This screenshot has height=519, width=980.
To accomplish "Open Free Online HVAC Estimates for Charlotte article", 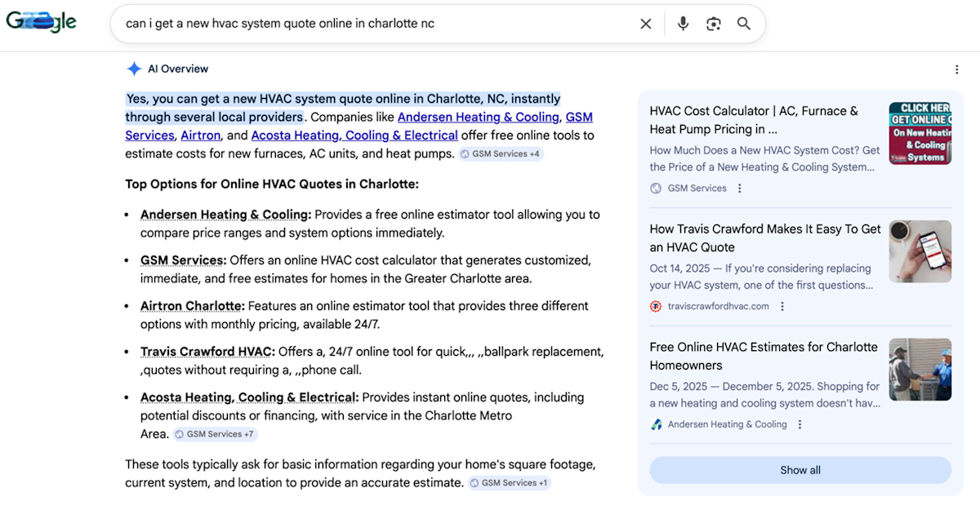I will click(x=764, y=356).
